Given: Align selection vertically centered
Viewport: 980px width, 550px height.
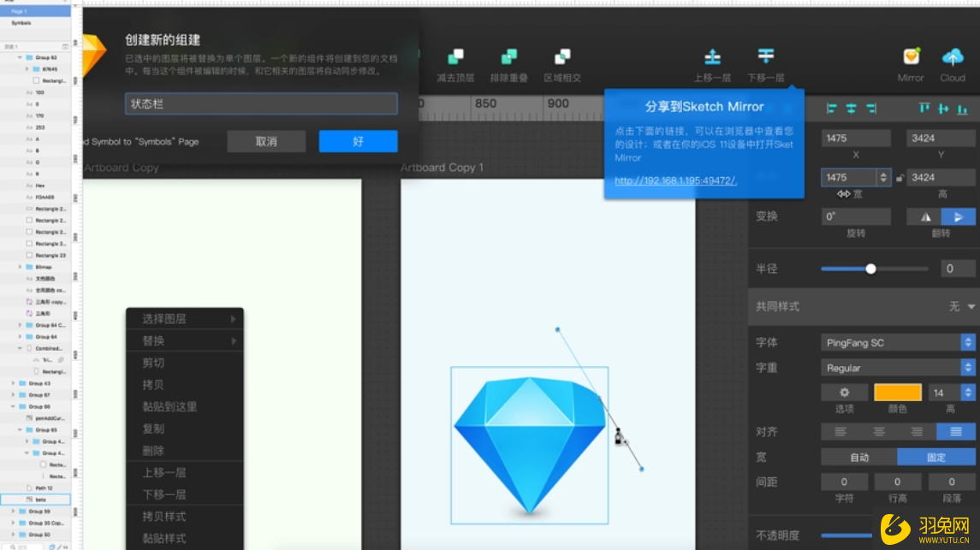Looking at the screenshot, I should [x=943, y=109].
